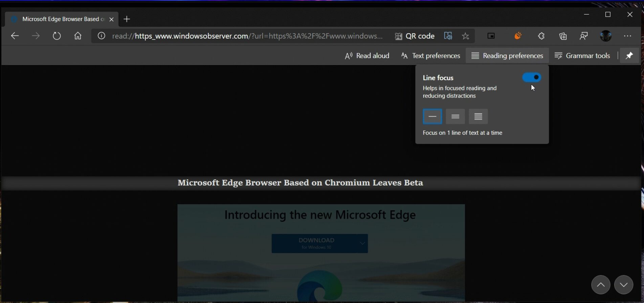Click the address bar URL
This screenshot has height=303, width=644.
click(x=247, y=36)
